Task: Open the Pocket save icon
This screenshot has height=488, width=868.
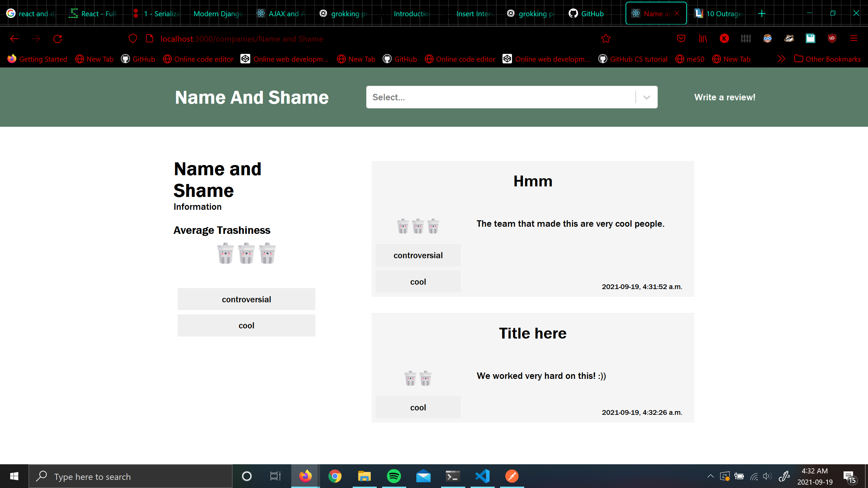Action: point(681,39)
